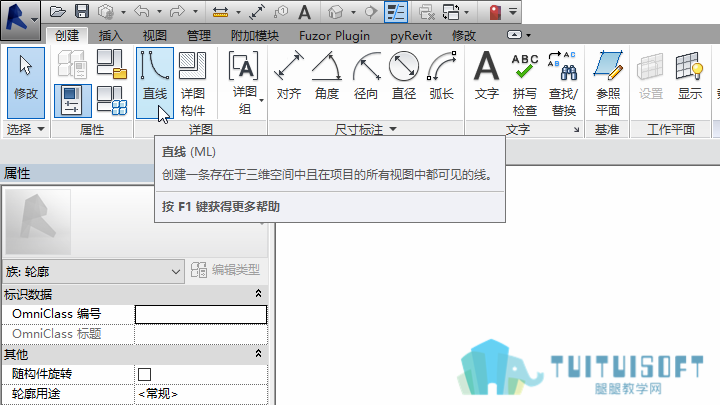Select the 修改 (Modify) arrow tool

(x=26, y=83)
